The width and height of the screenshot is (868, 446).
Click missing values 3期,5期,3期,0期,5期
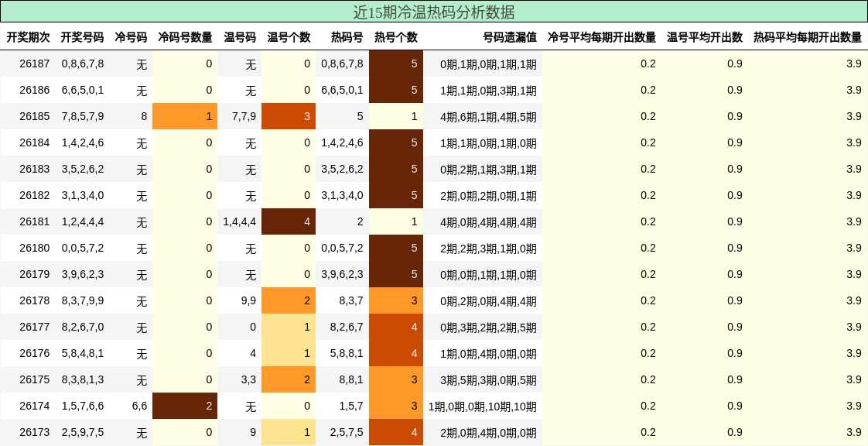coord(488,380)
